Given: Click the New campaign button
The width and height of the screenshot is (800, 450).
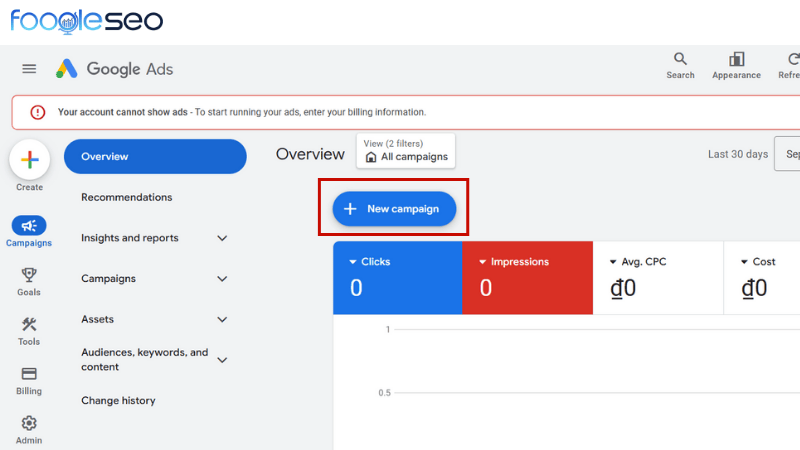Looking at the screenshot, I should click(394, 209).
